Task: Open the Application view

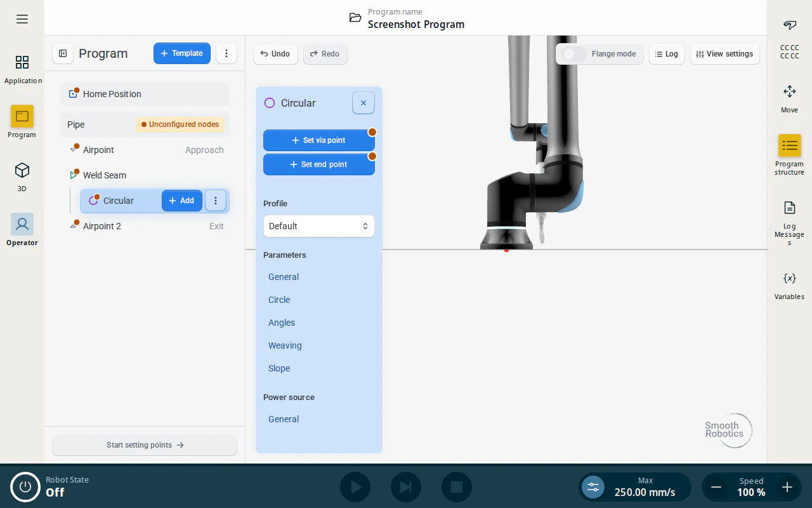Action: point(22,69)
